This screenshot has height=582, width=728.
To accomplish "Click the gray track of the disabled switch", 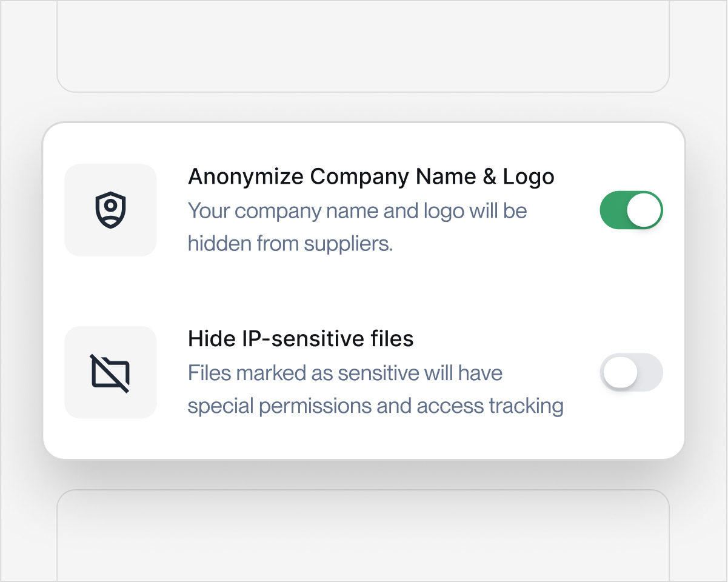I will pos(650,372).
